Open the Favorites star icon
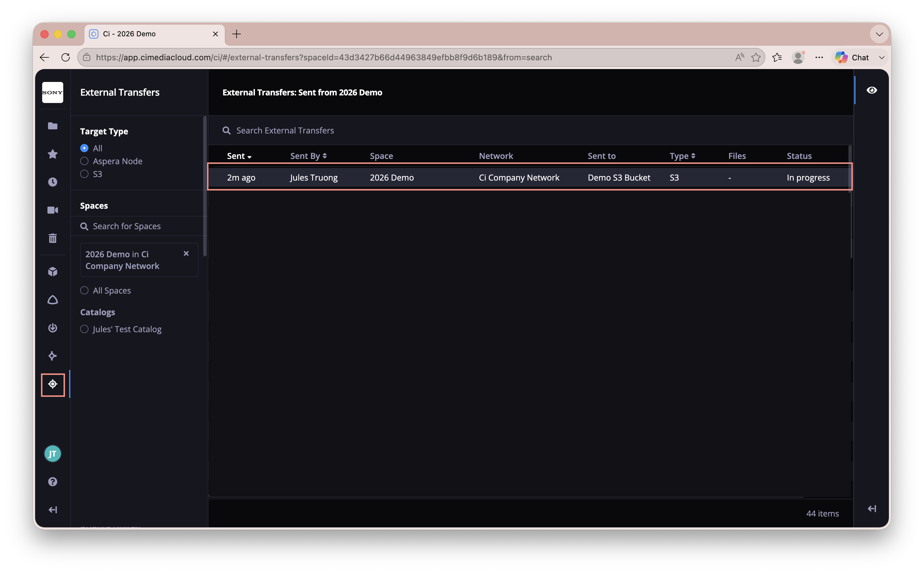The width and height of the screenshot is (924, 573). pyautogui.click(x=52, y=154)
